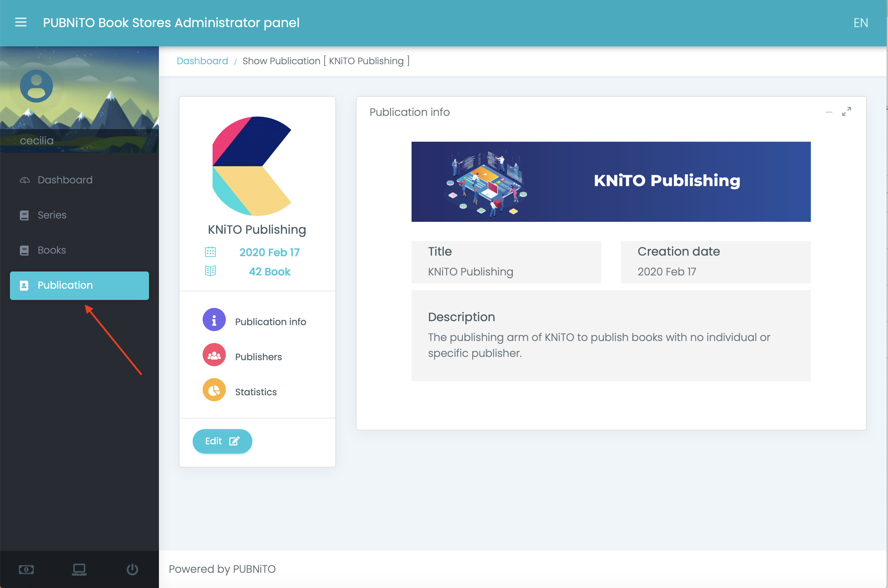This screenshot has height=588, width=888.
Task: Open Series in the sidebar menu
Action: click(x=52, y=215)
